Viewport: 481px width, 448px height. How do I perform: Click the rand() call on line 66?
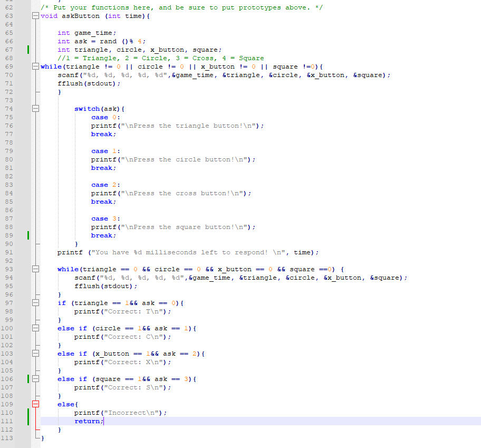coord(113,41)
